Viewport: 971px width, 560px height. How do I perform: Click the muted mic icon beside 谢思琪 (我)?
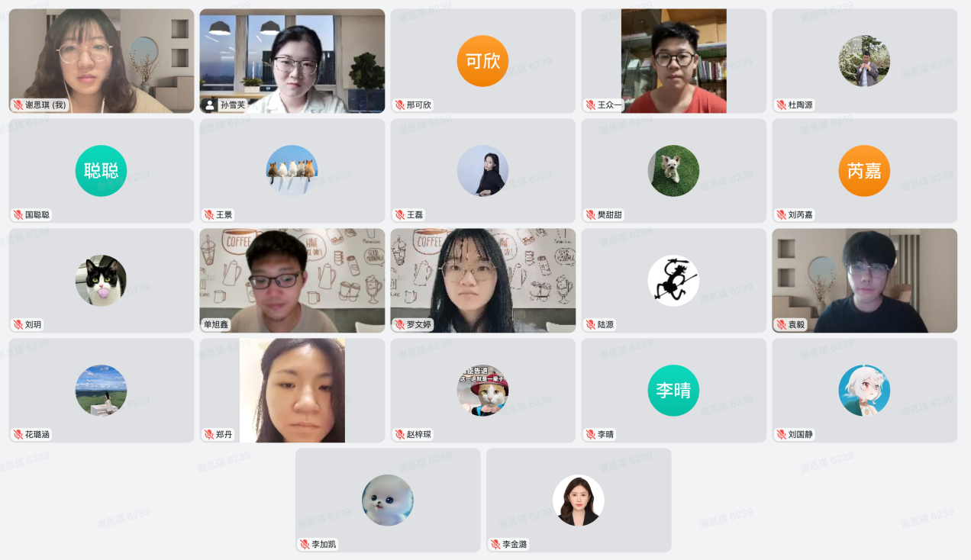(18, 105)
